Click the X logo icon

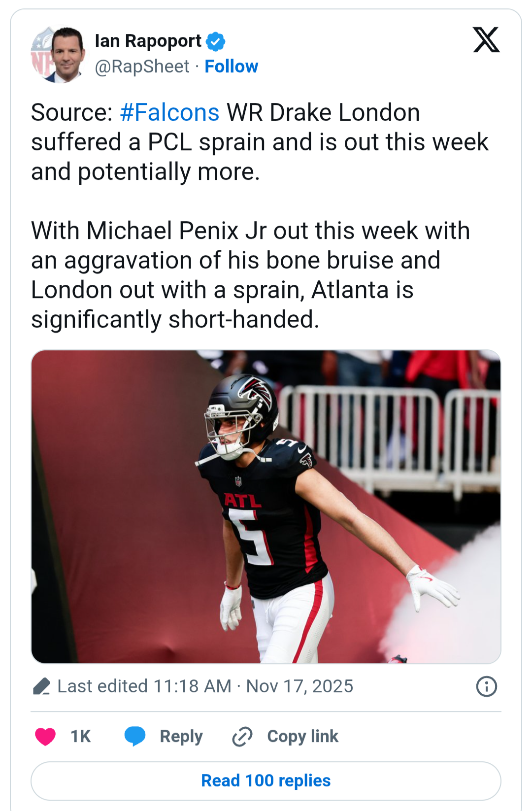tap(486, 40)
